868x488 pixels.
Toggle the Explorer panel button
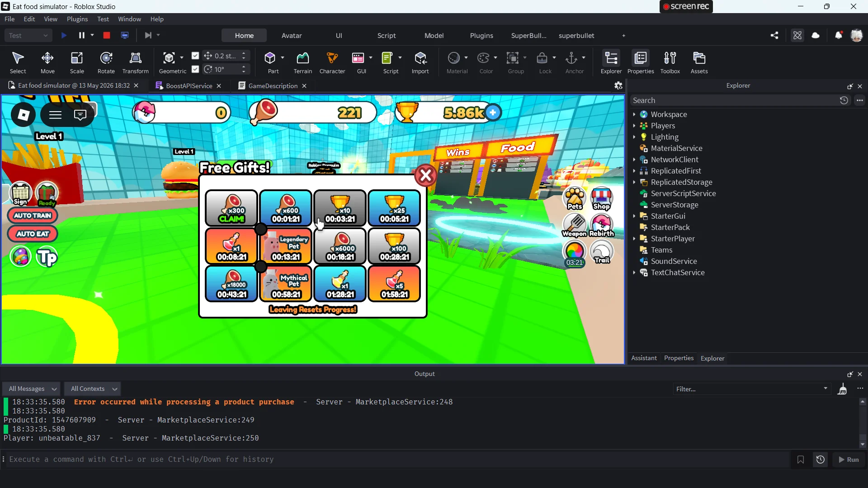click(x=611, y=62)
